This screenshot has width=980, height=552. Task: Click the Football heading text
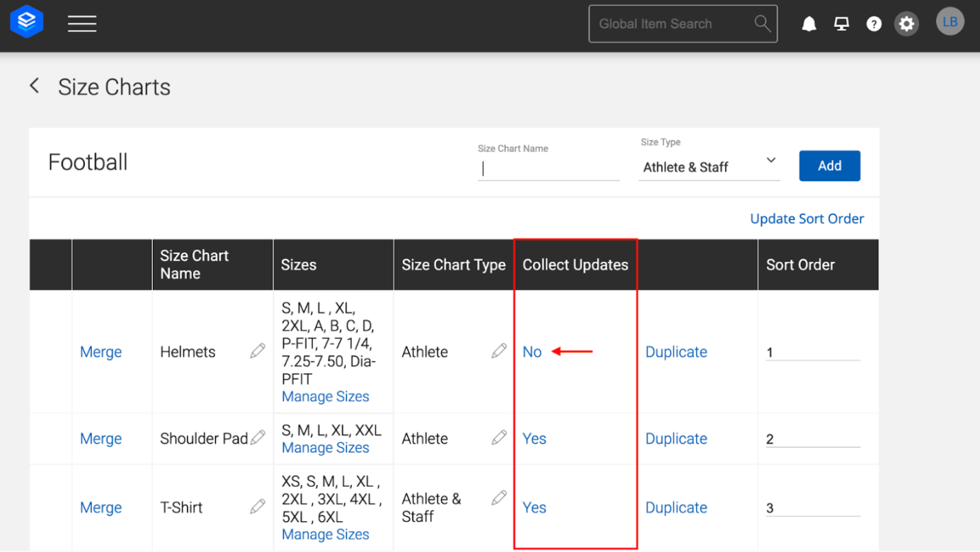[88, 162]
